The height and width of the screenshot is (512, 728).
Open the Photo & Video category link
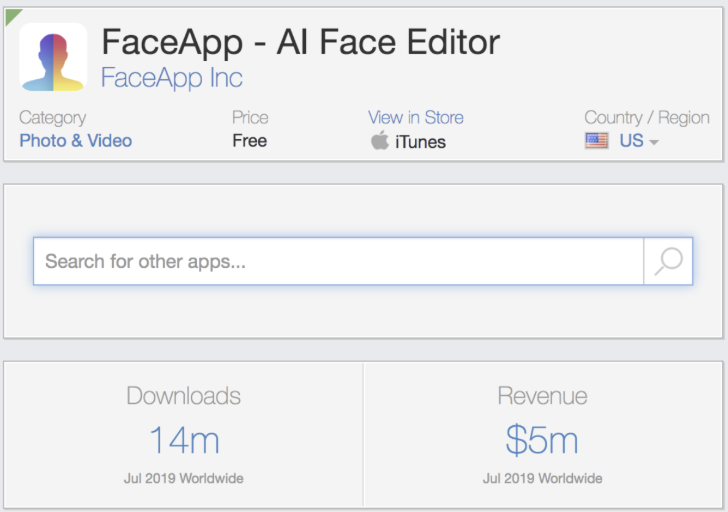[x=76, y=141]
